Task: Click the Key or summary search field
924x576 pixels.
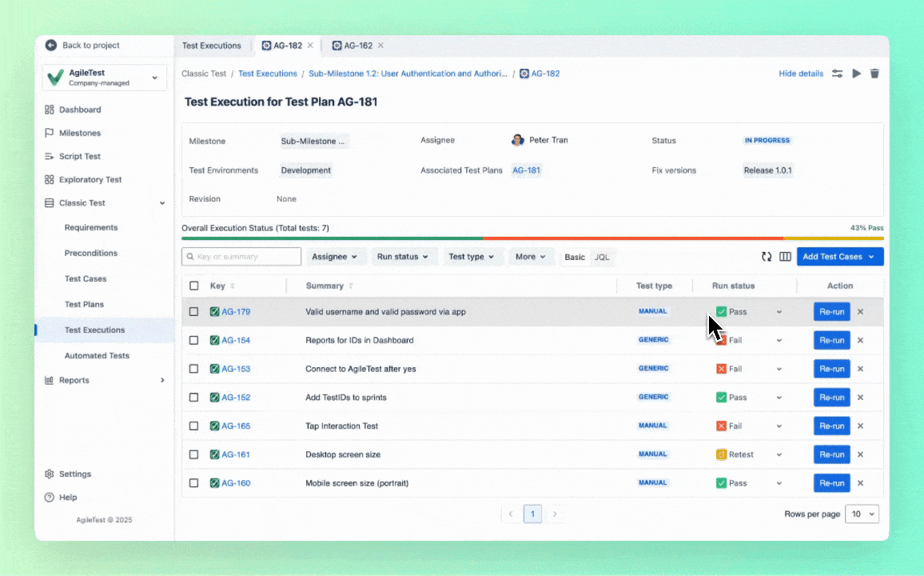Action: pyautogui.click(x=242, y=257)
